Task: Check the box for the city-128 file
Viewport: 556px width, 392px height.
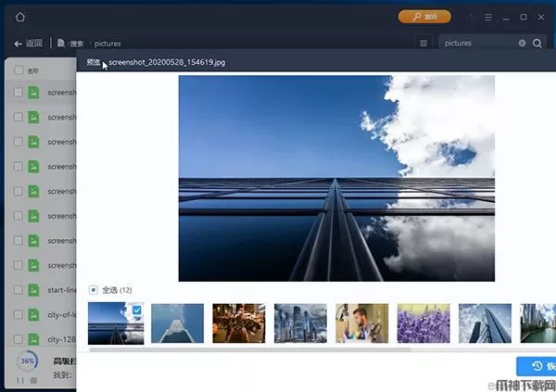Action: [19, 339]
